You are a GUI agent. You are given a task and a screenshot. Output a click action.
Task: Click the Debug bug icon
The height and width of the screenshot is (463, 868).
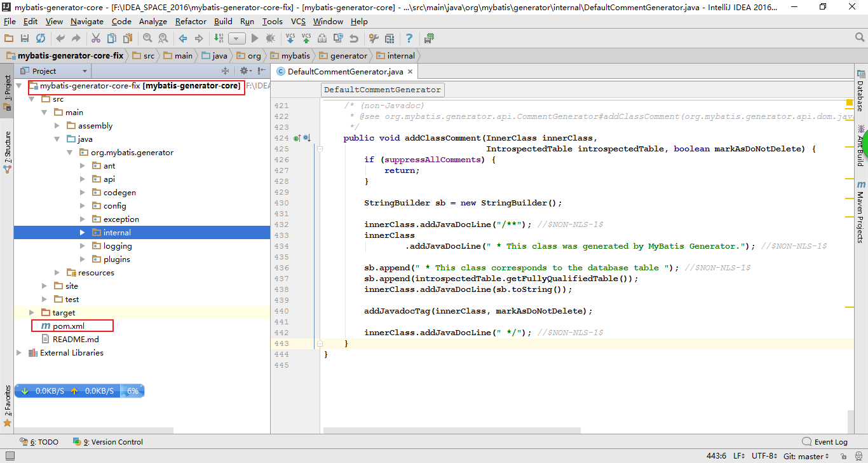click(269, 39)
